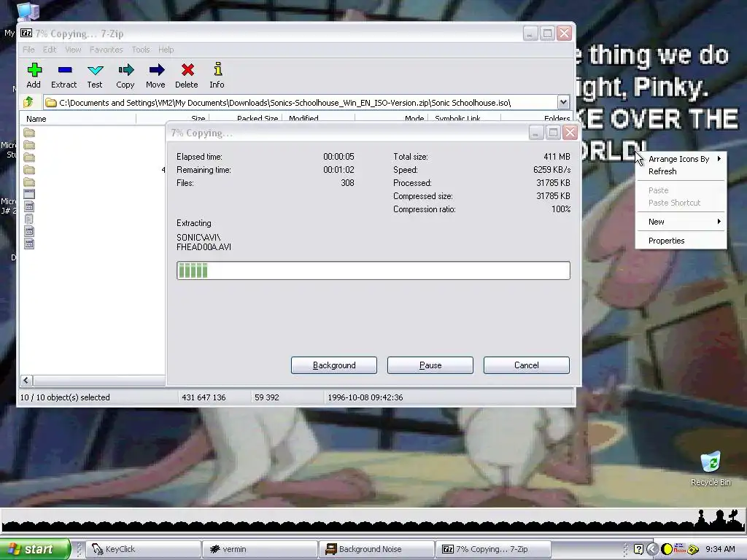Image resolution: width=747 pixels, height=560 pixels.
Task: Open the File menu in 7-Zip
Action: click(28, 50)
